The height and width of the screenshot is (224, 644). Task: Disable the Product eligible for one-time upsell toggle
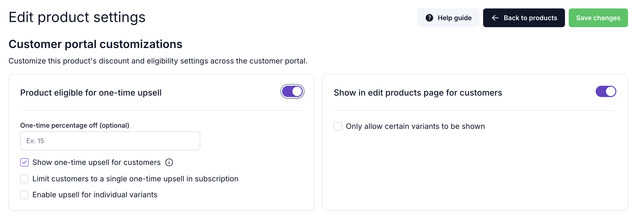[x=292, y=91]
